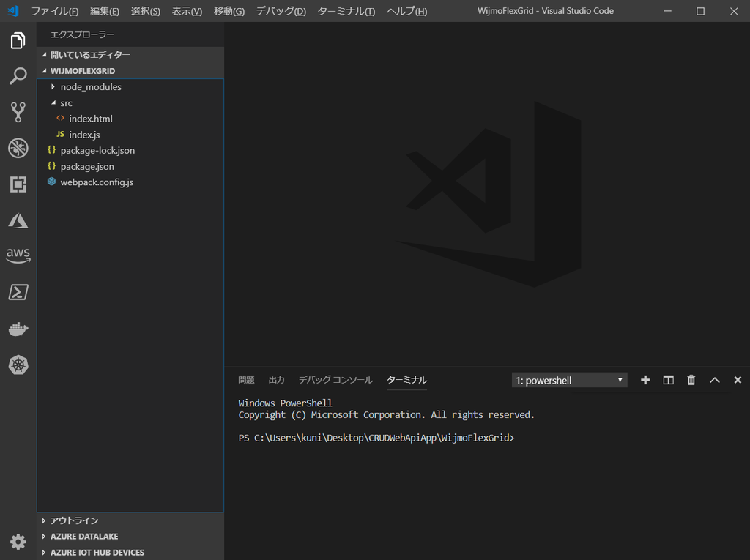Image resolution: width=750 pixels, height=560 pixels.
Task: Split the terminal pane
Action: (x=668, y=380)
